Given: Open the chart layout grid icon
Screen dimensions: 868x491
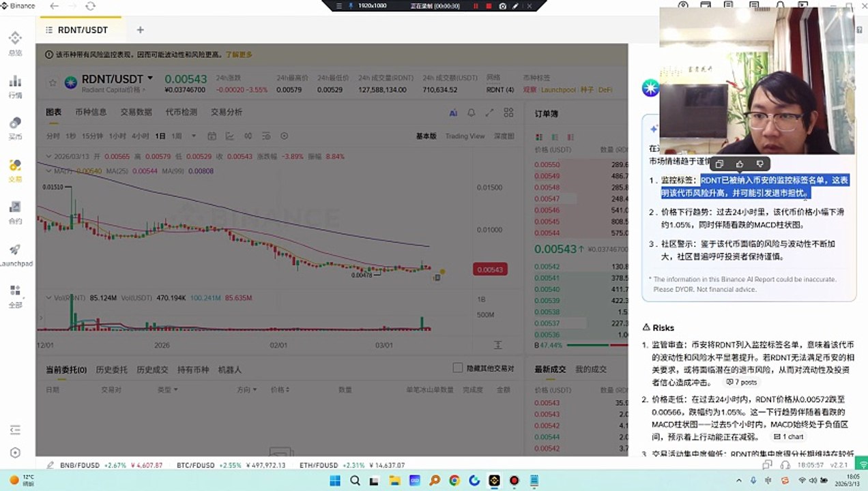Looking at the screenshot, I should [507, 113].
